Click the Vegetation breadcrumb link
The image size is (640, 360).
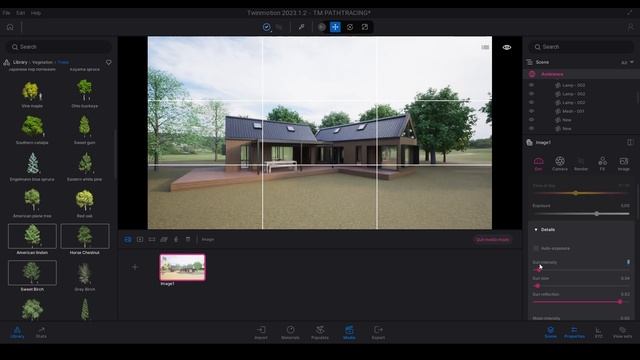pyautogui.click(x=42, y=62)
